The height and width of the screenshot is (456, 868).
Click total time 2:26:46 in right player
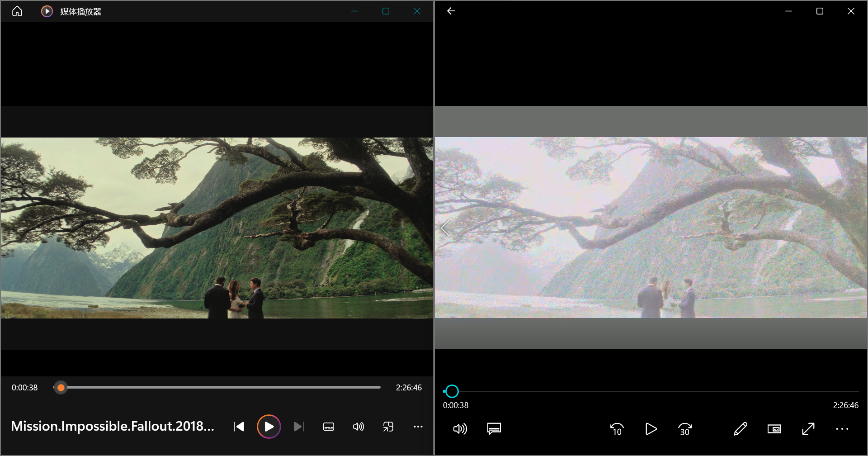coord(846,405)
